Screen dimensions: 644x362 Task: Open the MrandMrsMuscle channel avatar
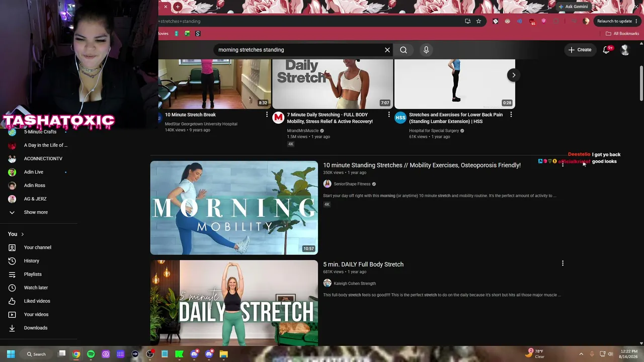tap(278, 118)
